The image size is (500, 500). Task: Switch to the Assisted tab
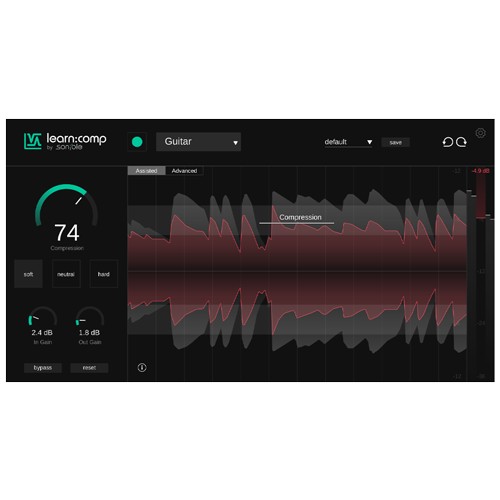pos(146,171)
